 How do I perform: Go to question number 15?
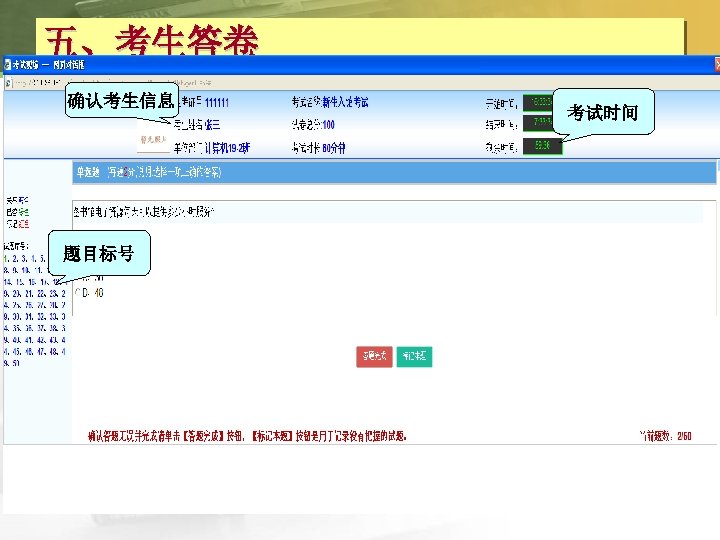tap(20, 282)
